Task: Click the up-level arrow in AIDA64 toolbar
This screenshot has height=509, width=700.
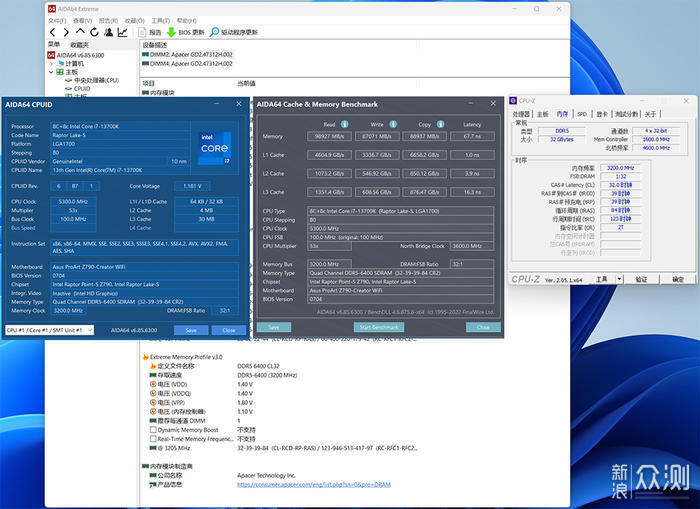Action: (x=80, y=32)
